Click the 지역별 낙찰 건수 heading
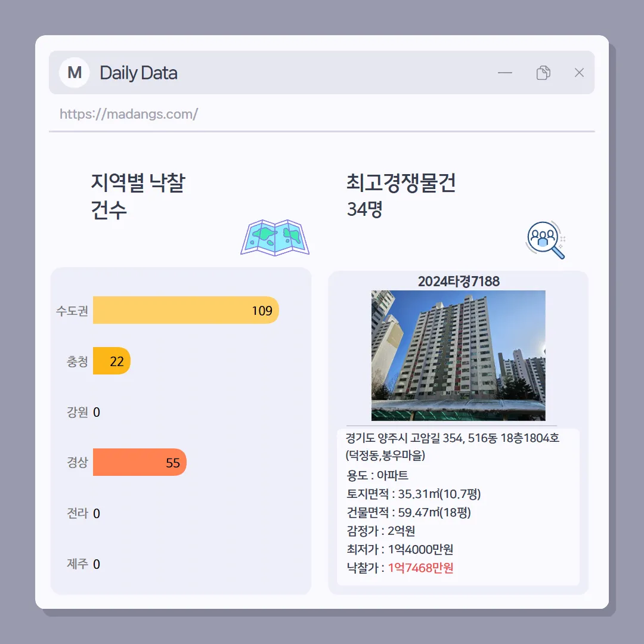The height and width of the screenshot is (644, 644). [x=138, y=196]
